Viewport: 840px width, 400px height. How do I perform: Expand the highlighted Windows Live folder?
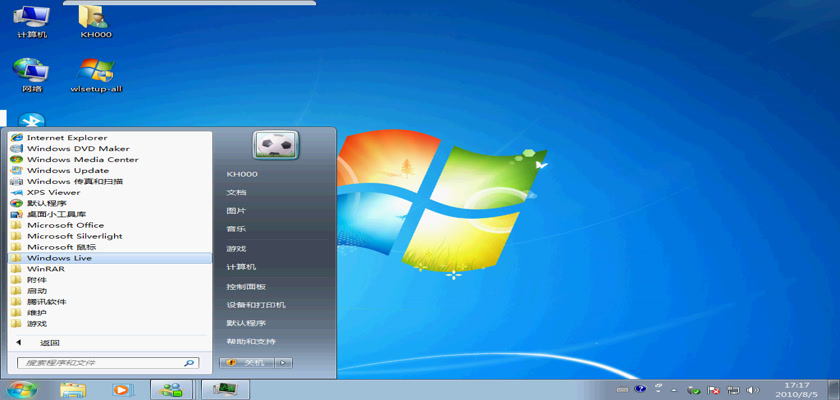(110, 258)
